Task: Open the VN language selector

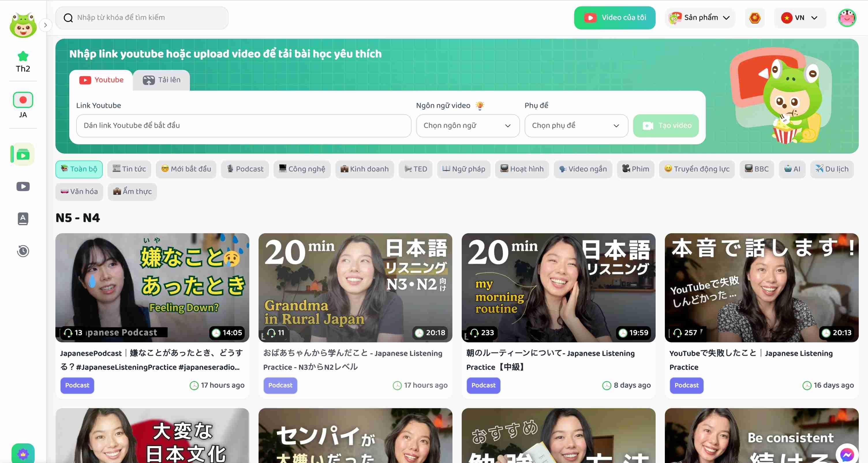Action: pos(800,18)
